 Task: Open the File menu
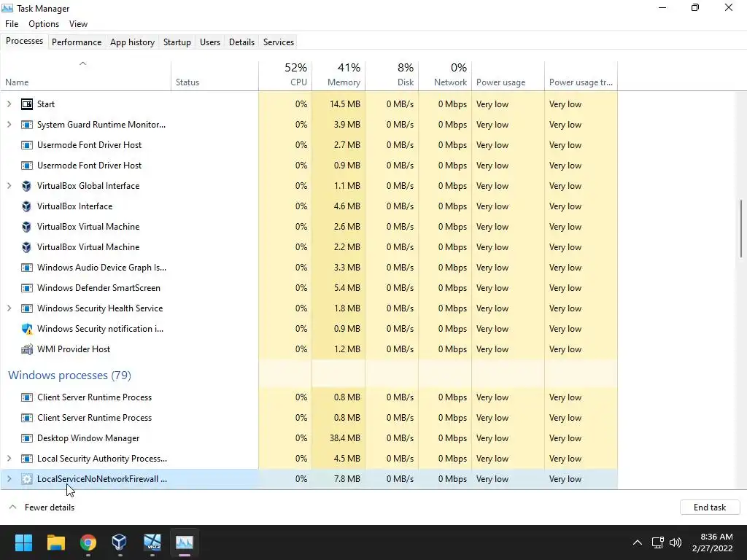point(12,24)
